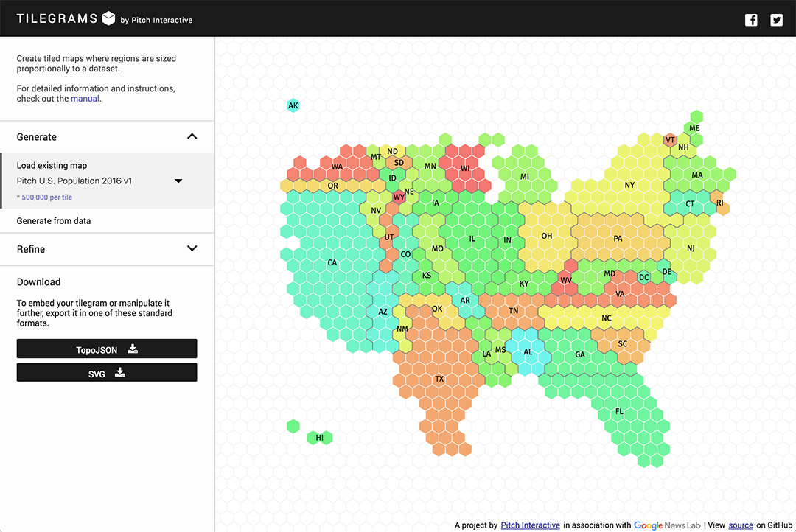Open the manual link
The image size is (796, 532).
point(85,98)
